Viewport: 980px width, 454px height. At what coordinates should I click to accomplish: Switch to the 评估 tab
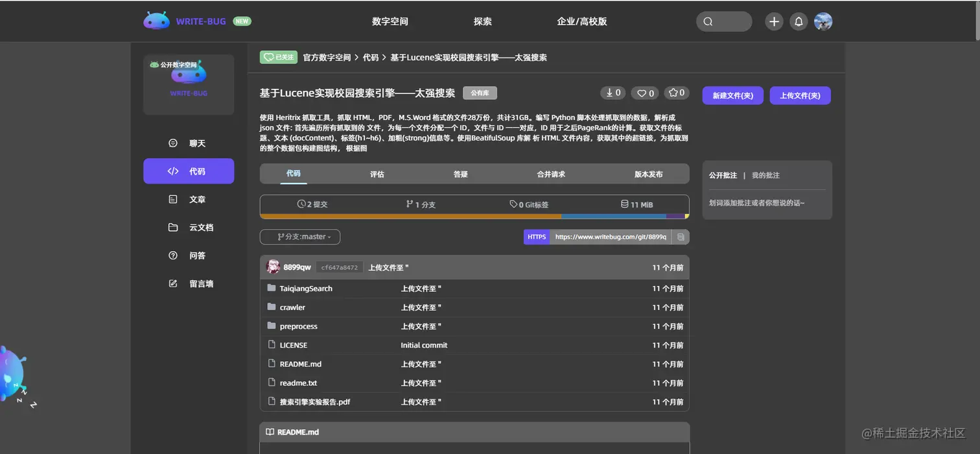(377, 173)
